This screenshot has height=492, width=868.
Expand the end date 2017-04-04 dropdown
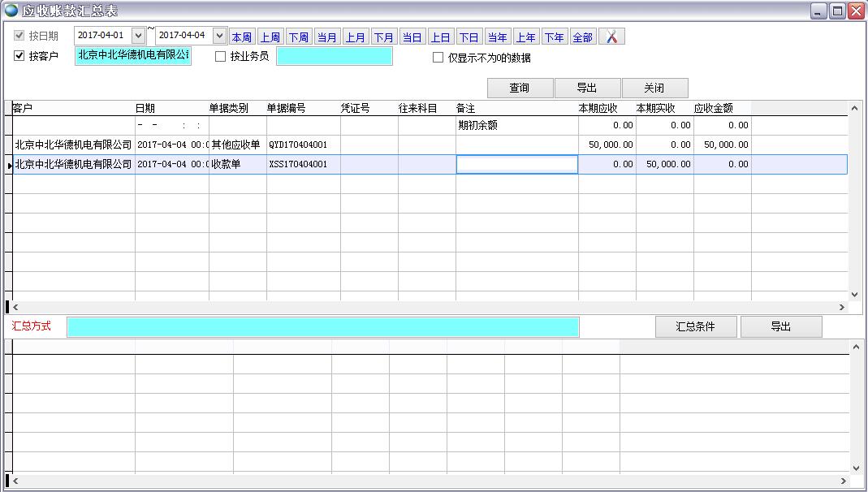point(219,36)
